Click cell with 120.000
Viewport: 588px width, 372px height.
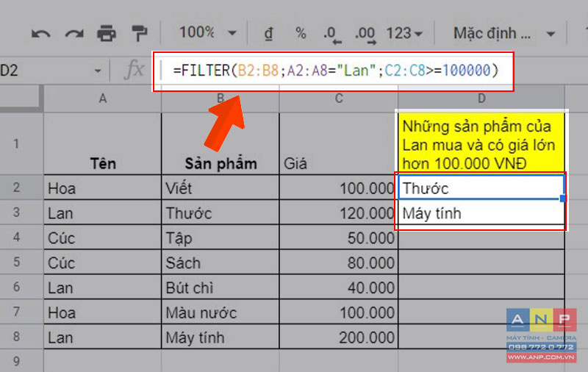click(x=339, y=212)
